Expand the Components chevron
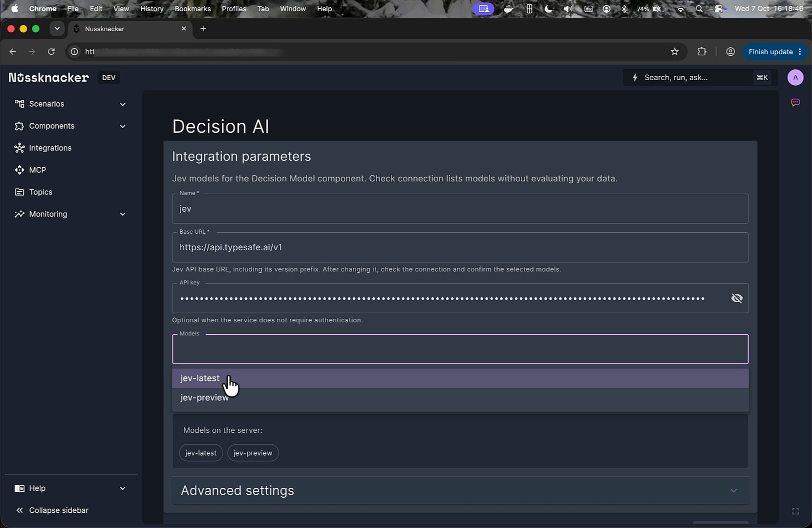Screen dimensions: 812x528 123,126
